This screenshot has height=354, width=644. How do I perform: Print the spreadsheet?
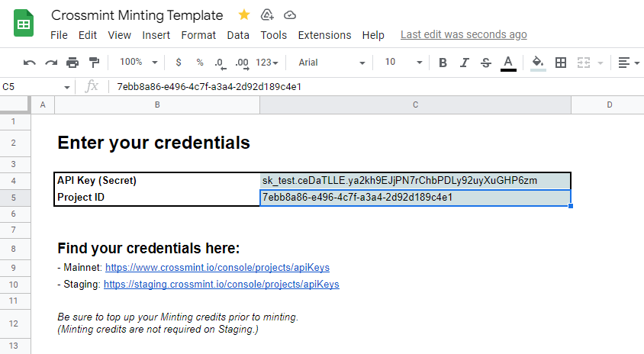(72, 63)
